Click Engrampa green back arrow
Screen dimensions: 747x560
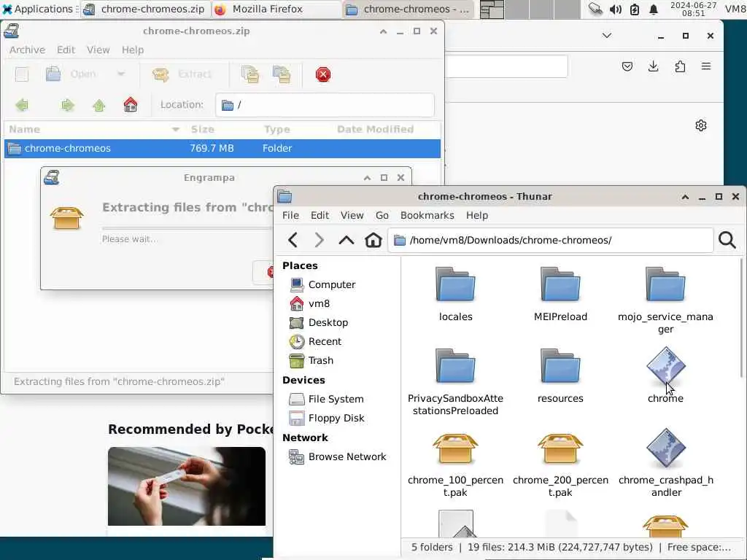click(x=22, y=105)
